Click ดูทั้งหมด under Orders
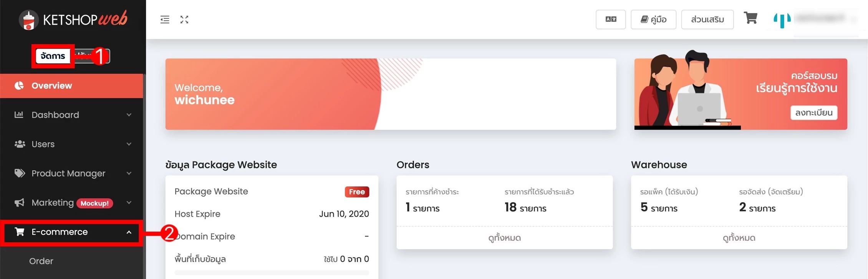Viewport: 868px width, 279px height. point(505,238)
